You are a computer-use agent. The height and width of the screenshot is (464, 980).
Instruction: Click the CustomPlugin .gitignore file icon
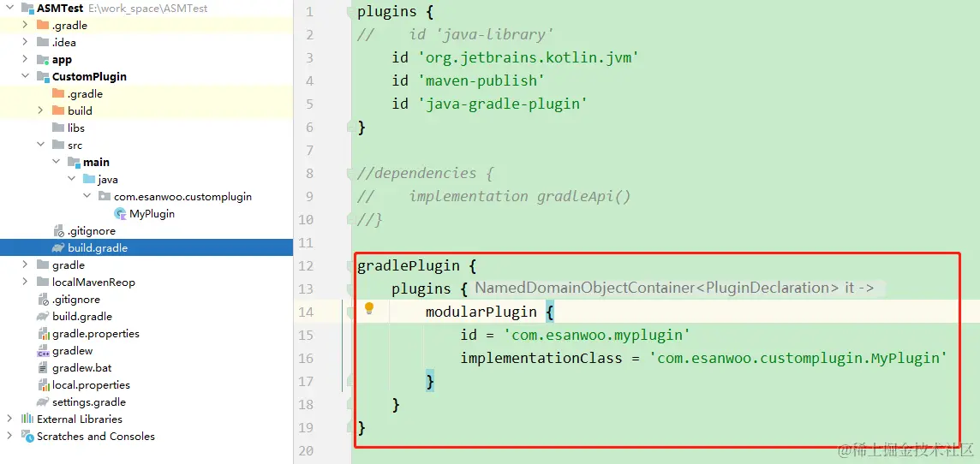pyautogui.click(x=59, y=231)
